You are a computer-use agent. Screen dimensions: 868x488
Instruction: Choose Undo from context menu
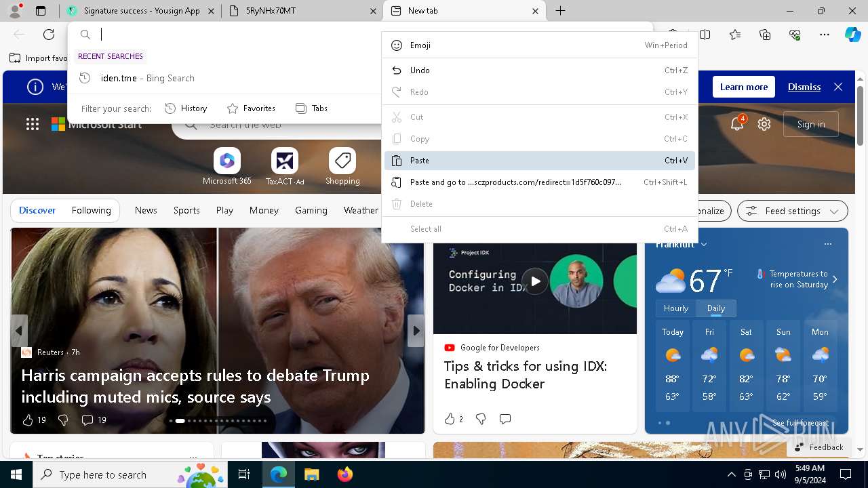(x=540, y=70)
